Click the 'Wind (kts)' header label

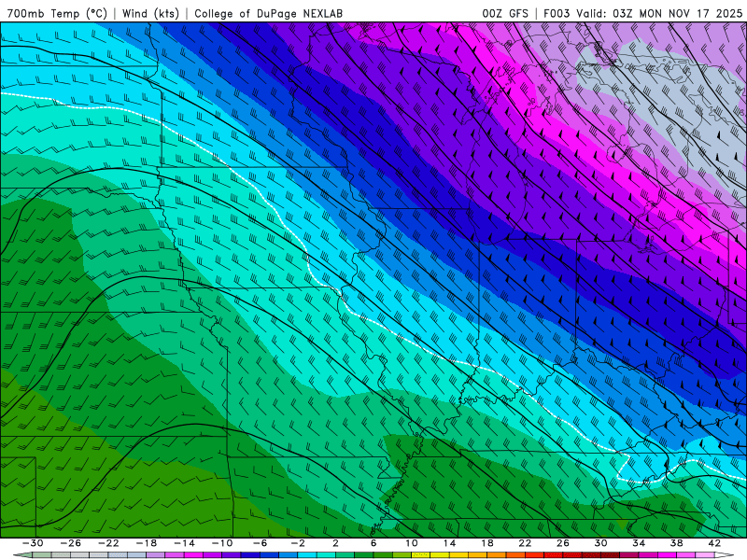tap(150, 14)
